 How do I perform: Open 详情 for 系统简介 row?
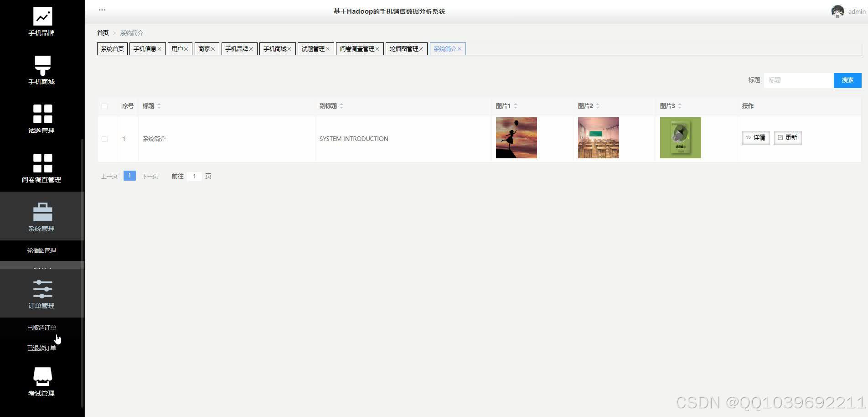tap(756, 138)
